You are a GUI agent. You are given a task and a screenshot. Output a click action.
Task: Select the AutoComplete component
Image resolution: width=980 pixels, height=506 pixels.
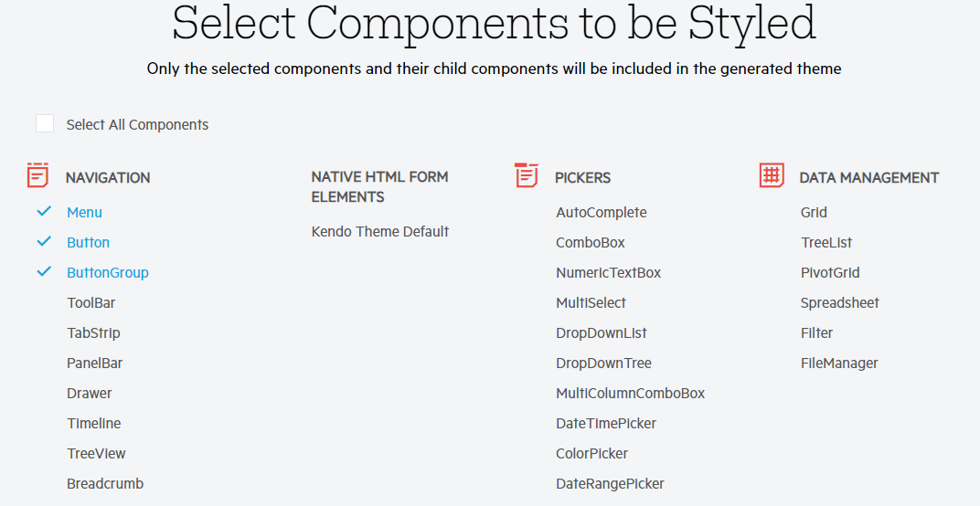pos(602,213)
